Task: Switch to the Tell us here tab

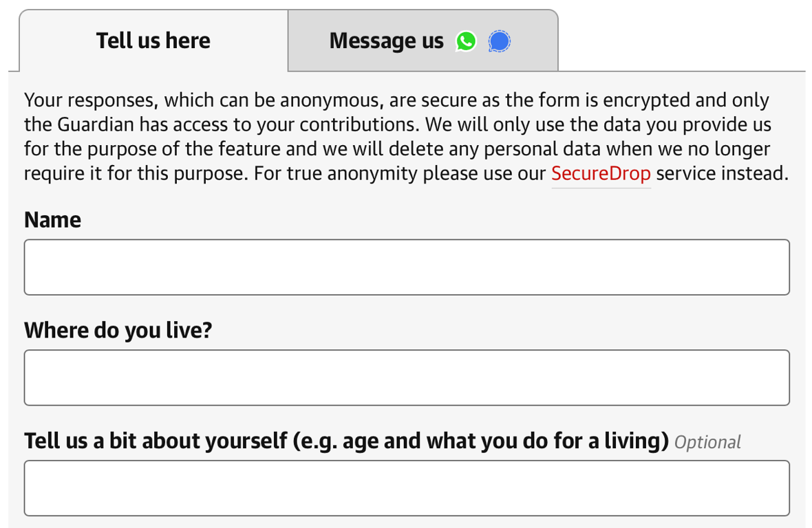Action: [153, 41]
